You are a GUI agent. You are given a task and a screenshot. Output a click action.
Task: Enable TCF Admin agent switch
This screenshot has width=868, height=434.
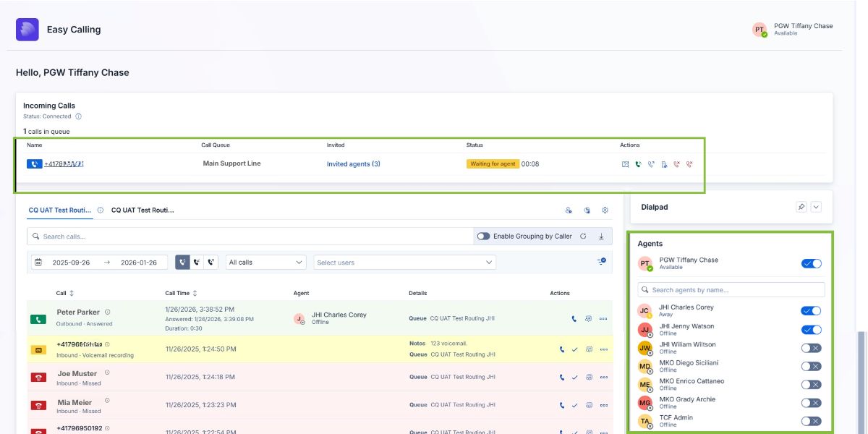(x=812, y=421)
